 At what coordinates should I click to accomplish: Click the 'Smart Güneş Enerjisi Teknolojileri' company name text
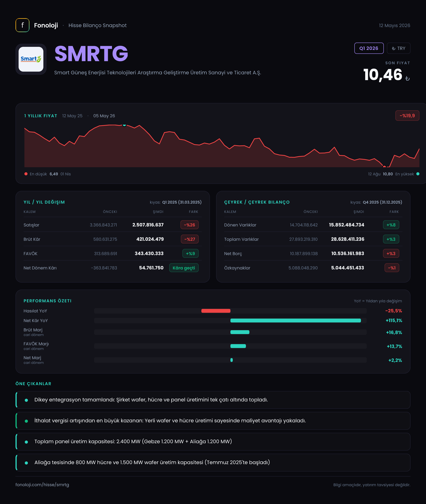point(157,72)
